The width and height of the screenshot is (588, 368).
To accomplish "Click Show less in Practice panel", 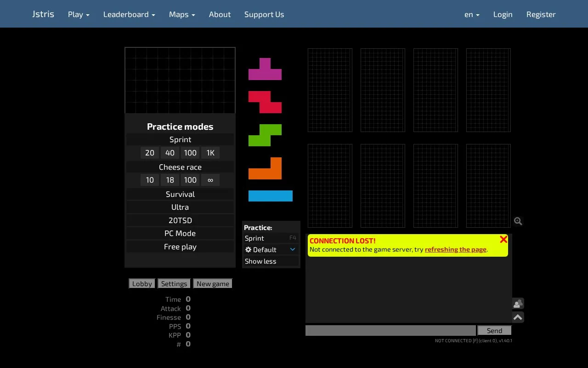I will pos(271,261).
